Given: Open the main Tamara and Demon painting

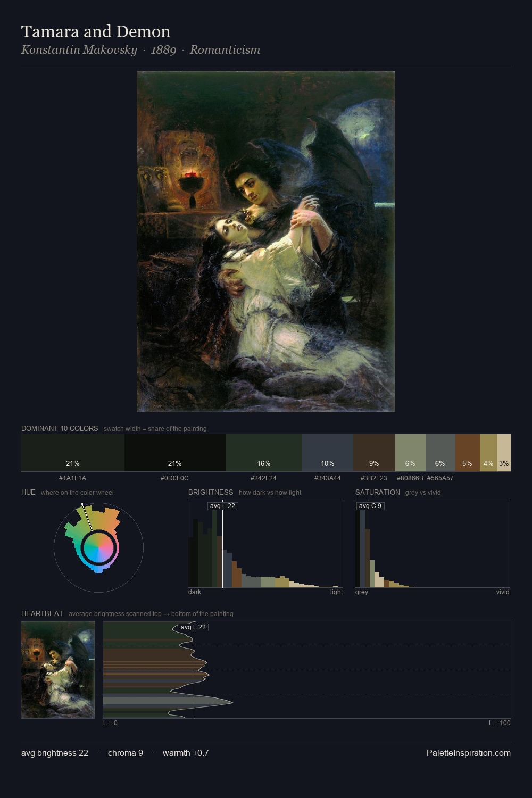Looking at the screenshot, I should (266, 242).
